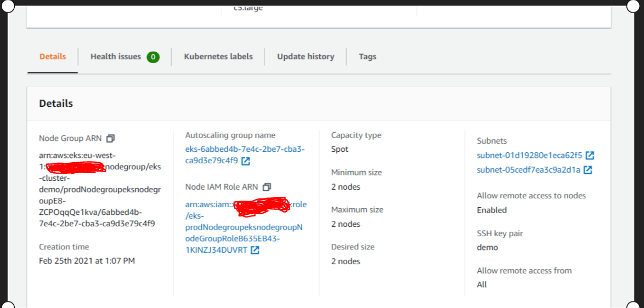Open the Node IAM Role ARN link
The height and width of the screenshot is (308, 644).
[x=246, y=227]
